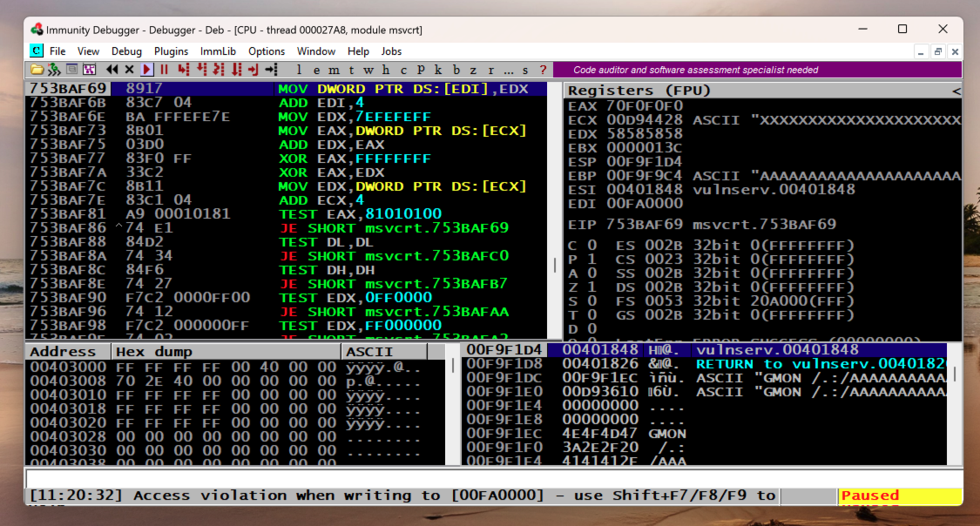Show Source with 's' button
This screenshot has height=526, width=980.
click(525, 70)
